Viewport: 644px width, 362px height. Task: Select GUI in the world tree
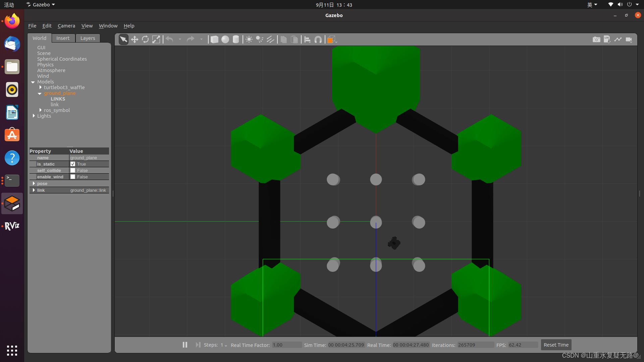coord(41,48)
